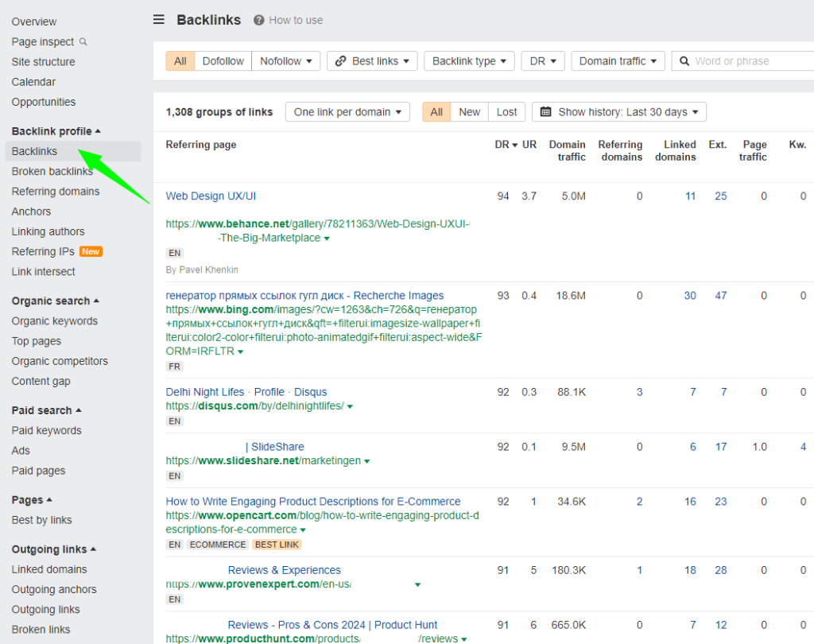Image resolution: width=814 pixels, height=644 pixels.
Task: Expand the behance.net URL dropdown arrow
Action: pyautogui.click(x=327, y=239)
